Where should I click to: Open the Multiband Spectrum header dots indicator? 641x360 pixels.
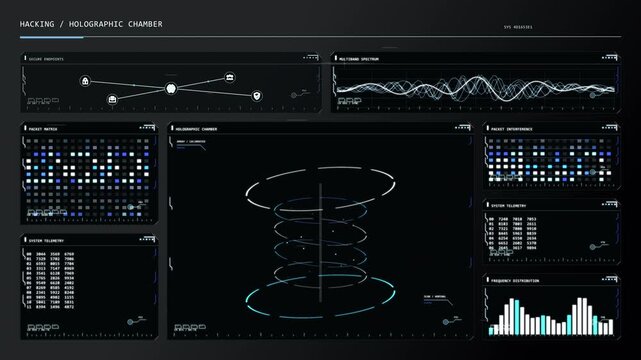tap(609, 58)
